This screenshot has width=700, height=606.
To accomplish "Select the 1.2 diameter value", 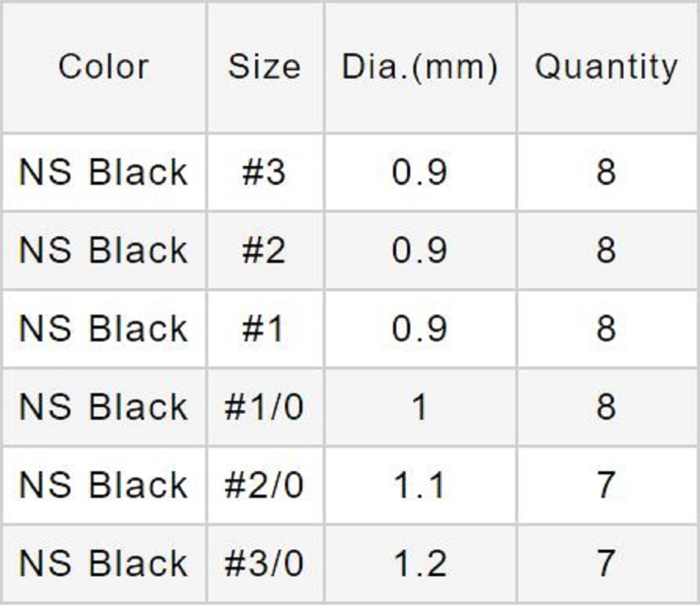I will (420, 564).
